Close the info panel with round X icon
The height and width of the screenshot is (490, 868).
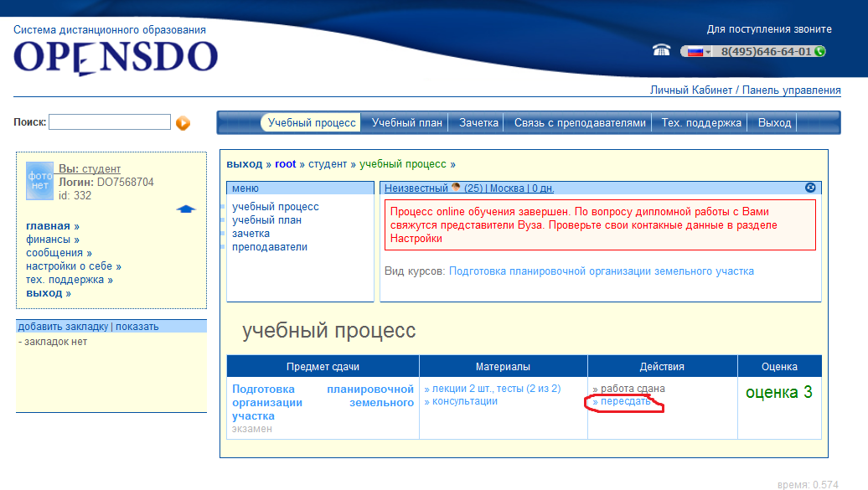810,188
